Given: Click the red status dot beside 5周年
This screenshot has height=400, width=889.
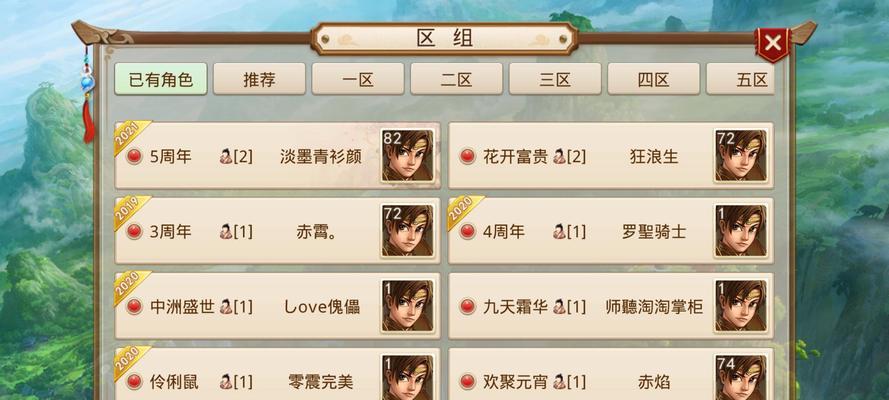Looking at the screenshot, I should coord(134,156).
